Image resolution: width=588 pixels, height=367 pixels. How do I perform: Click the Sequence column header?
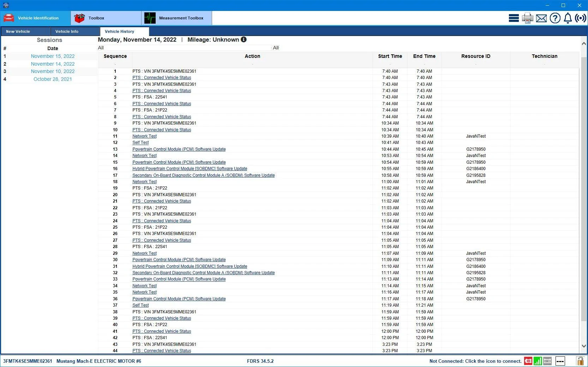click(x=115, y=56)
